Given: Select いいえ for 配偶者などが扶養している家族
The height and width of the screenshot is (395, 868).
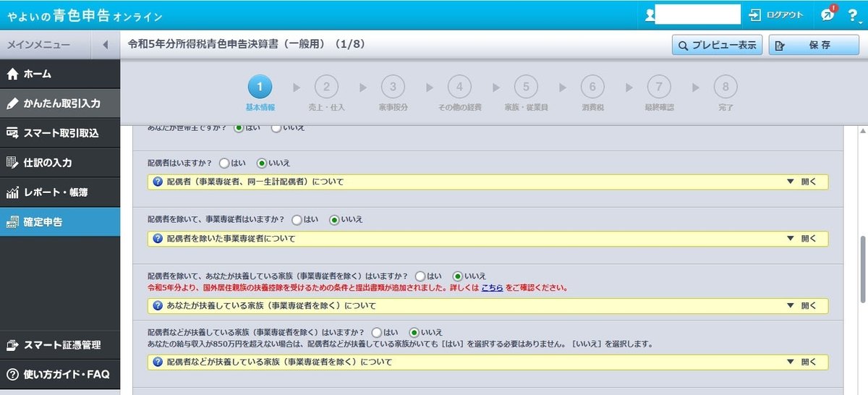Looking at the screenshot, I should point(414,332).
